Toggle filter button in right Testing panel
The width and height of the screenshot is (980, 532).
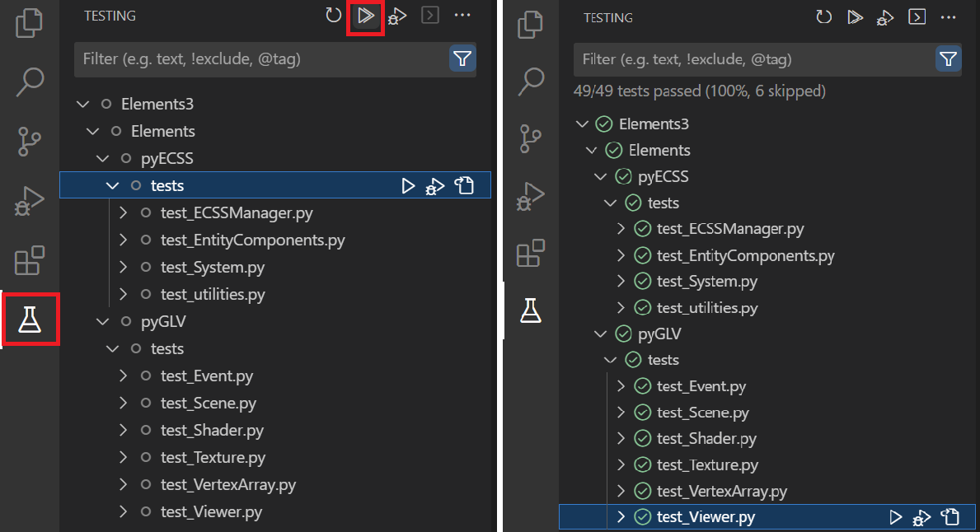948,59
